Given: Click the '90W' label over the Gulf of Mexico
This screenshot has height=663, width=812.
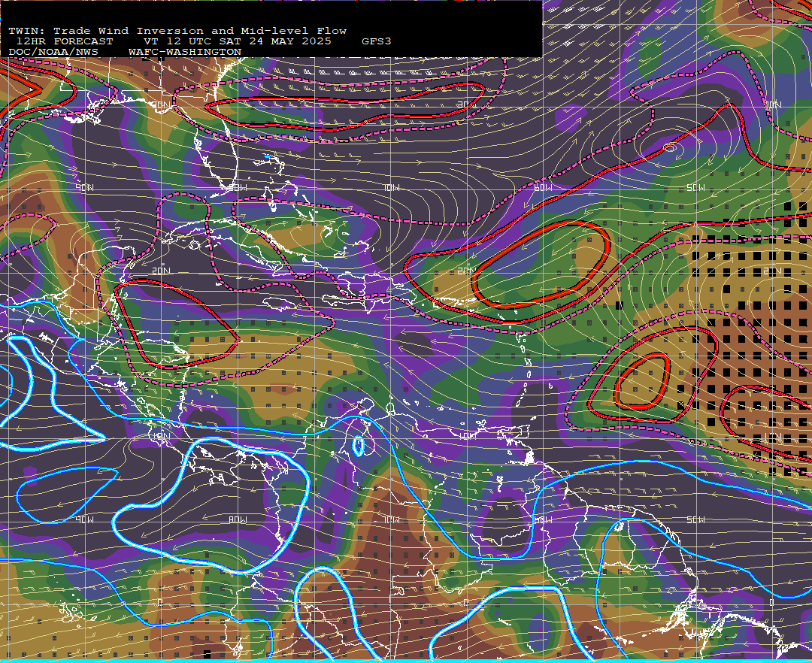Looking at the screenshot, I should (84, 187).
